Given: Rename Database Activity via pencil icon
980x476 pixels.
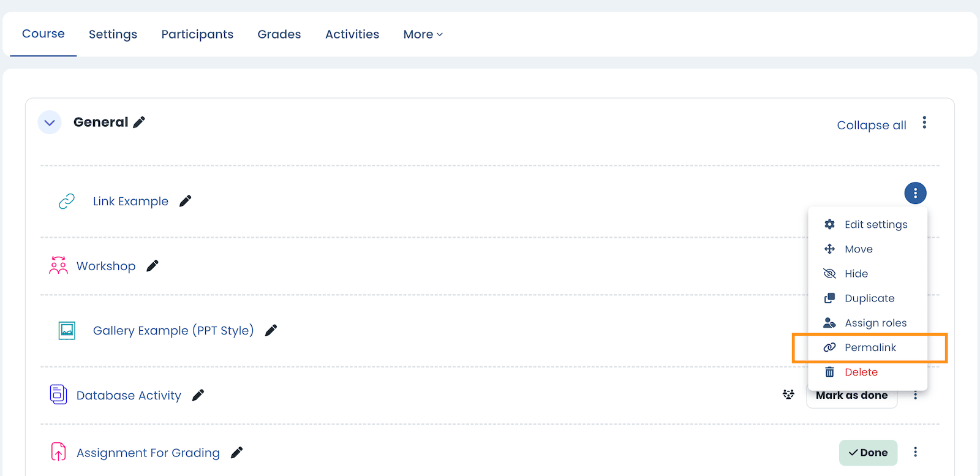Looking at the screenshot, I should (x=198, y=395).
